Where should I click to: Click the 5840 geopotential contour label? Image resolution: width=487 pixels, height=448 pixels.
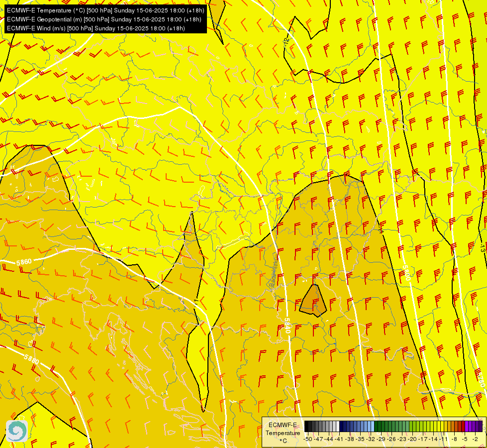point(288,326)
